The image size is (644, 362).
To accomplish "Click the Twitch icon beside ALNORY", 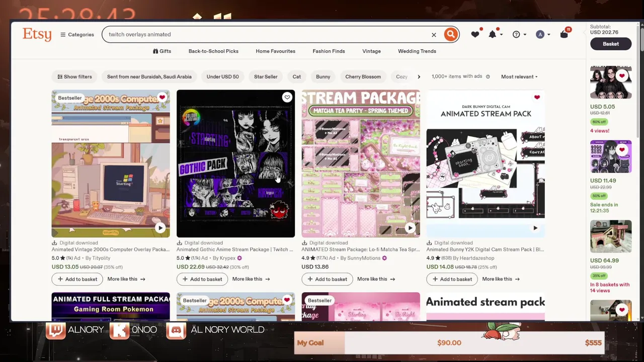I will click(55, 330).
